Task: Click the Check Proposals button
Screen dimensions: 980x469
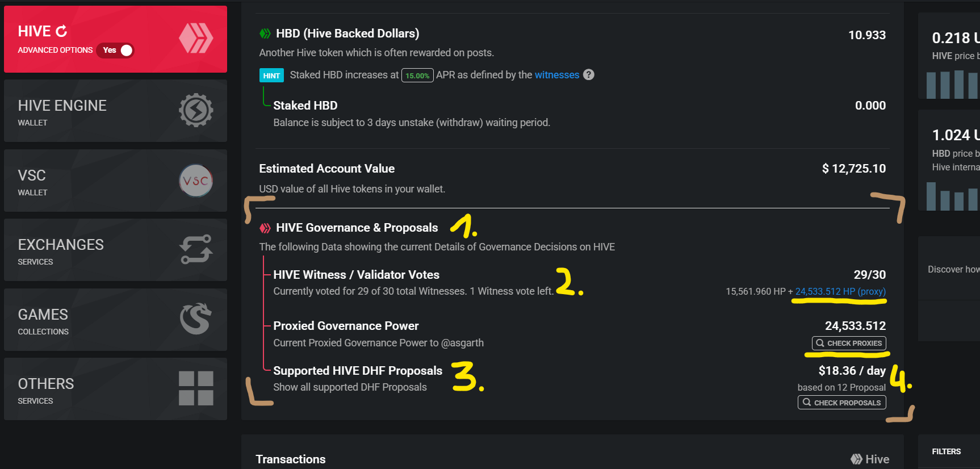Action: pyautogui.click(x=842, y=403)
